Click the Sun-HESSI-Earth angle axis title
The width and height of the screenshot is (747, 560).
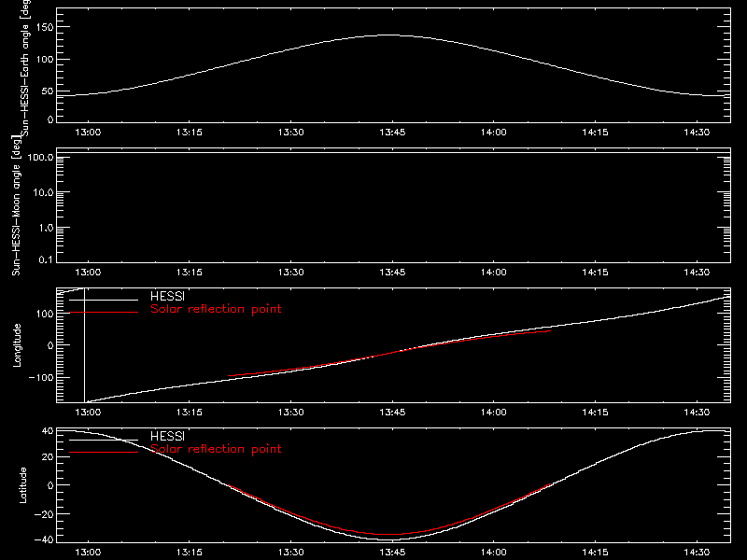(x=25, y=68)
